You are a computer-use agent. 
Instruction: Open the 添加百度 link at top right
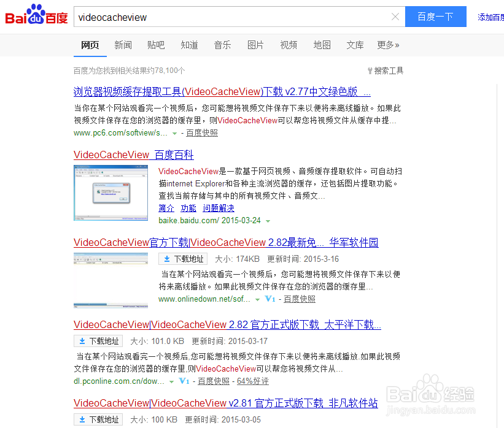point(490,17)
